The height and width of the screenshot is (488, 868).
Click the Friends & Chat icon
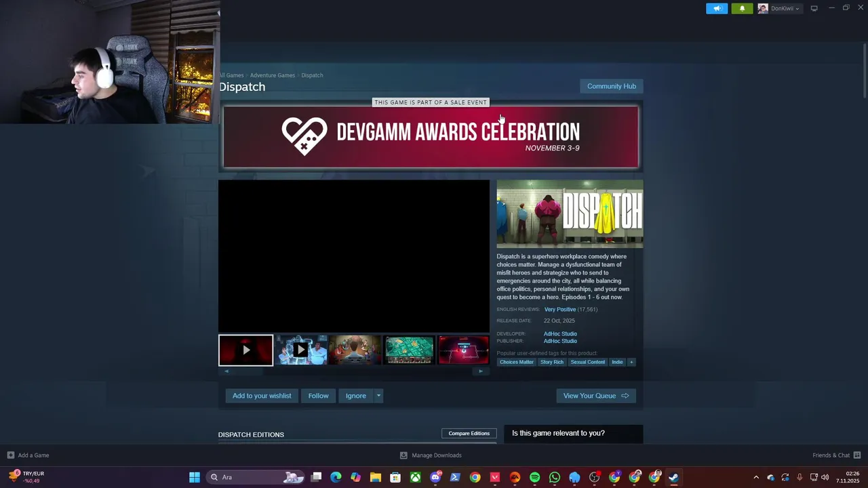[857, 455]
